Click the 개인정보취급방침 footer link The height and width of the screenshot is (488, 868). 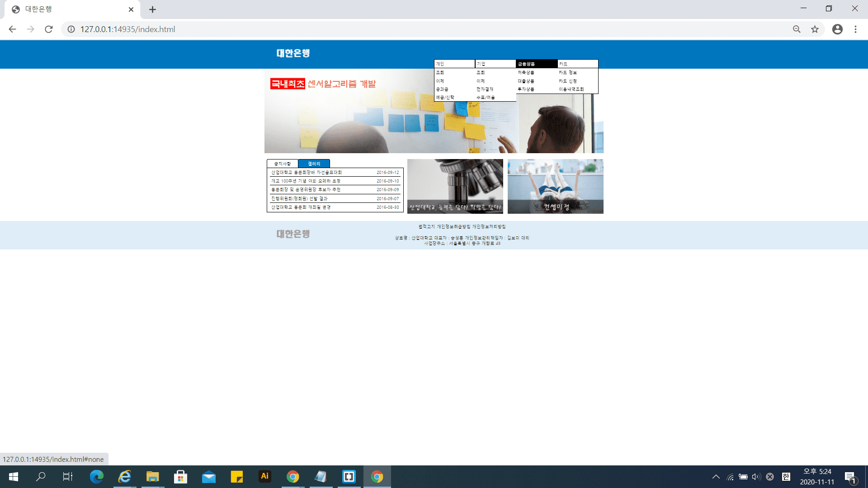click(x=453, y=226)
